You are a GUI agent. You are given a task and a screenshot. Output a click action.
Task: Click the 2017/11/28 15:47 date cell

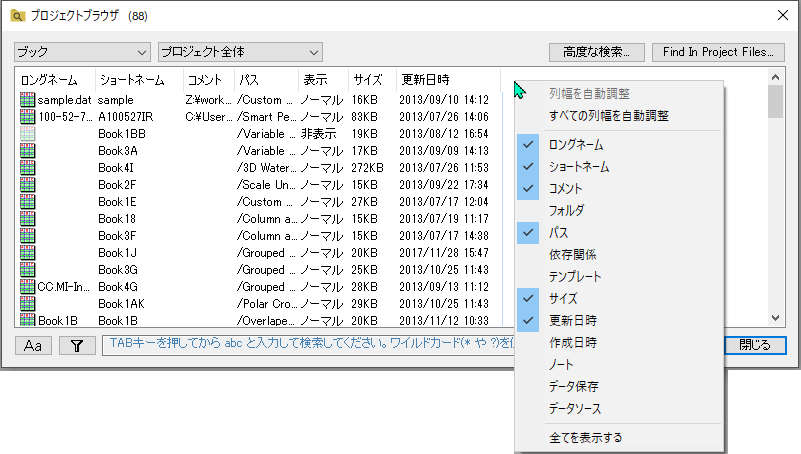tap(444, 253)
